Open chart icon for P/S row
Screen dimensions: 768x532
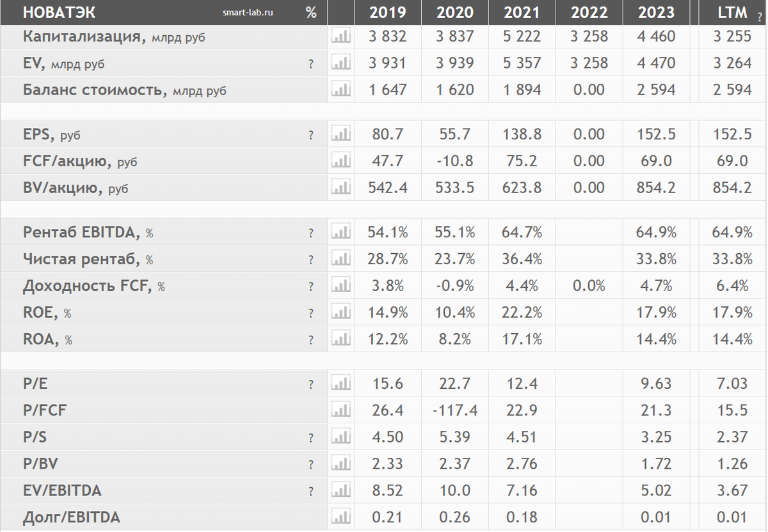(x=341, y=437)
